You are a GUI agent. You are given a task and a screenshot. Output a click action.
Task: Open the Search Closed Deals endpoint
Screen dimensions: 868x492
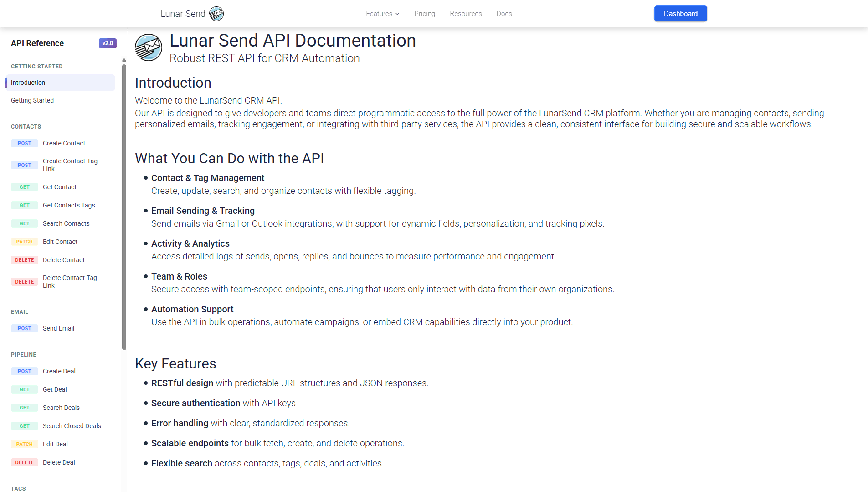click(x=72, y=426)
